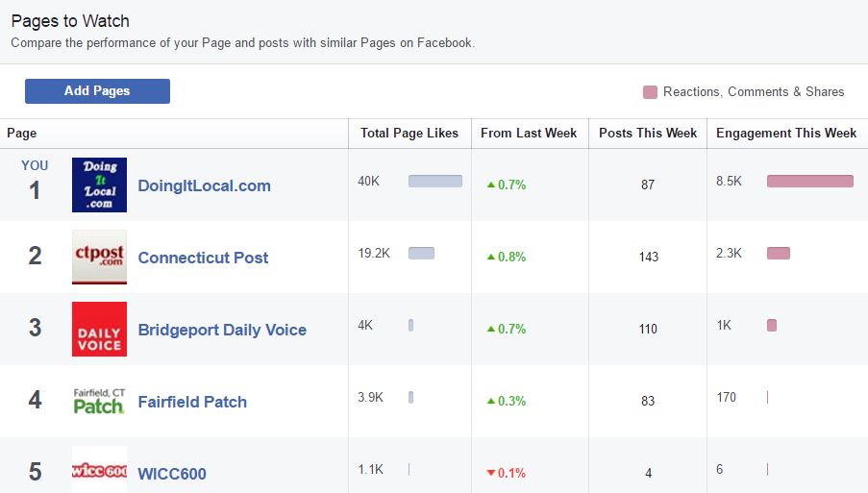
Task: Click the From Last Week column header
Action: 529,133
